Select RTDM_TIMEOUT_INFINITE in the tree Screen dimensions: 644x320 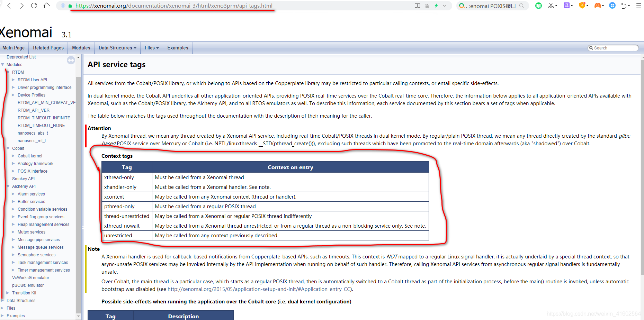coord(44,118)
